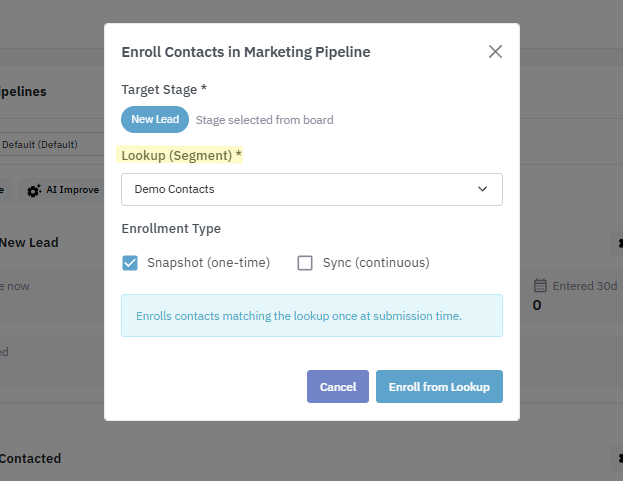
Task: Uncheck the Snapshot (one-time) checkbox
Action: 130,263
